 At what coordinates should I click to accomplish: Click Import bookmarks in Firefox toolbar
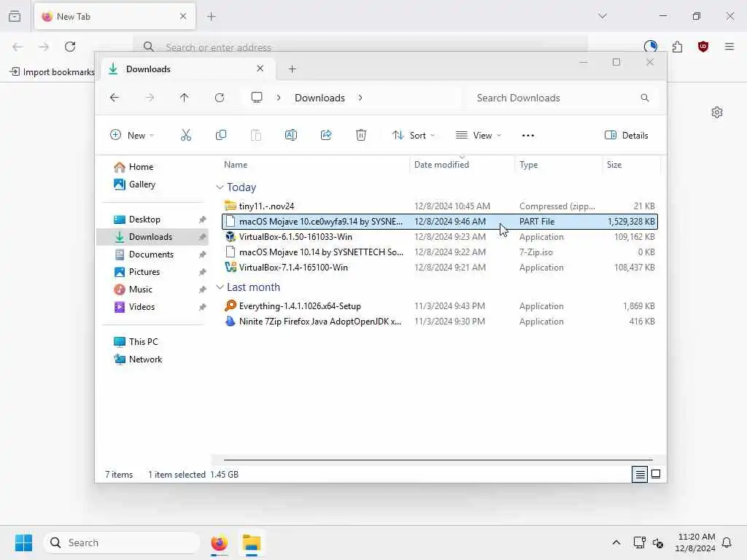point(53,72)
